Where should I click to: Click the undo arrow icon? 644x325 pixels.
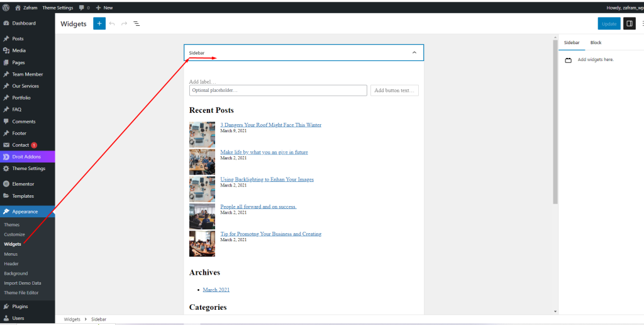coord(112,24)
